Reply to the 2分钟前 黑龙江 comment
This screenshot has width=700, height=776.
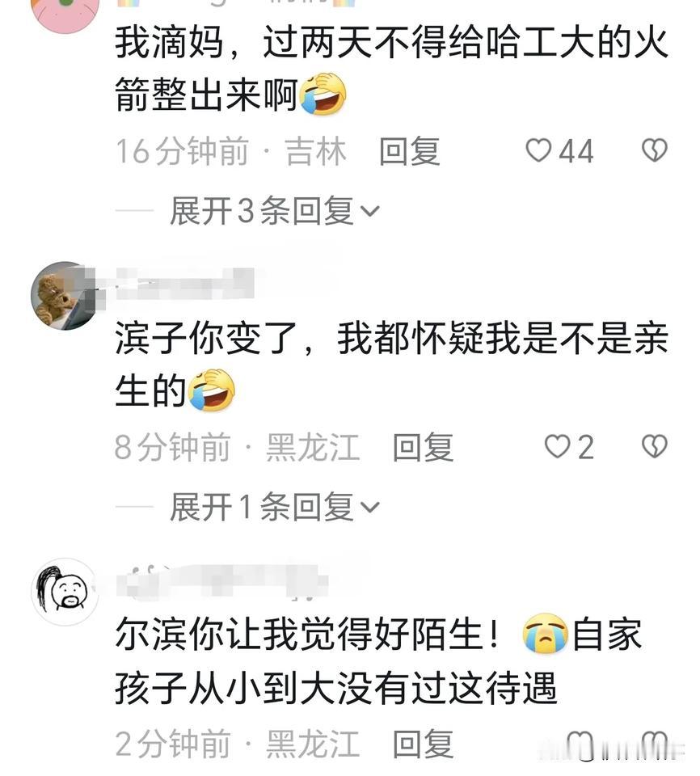click(424, 744)
